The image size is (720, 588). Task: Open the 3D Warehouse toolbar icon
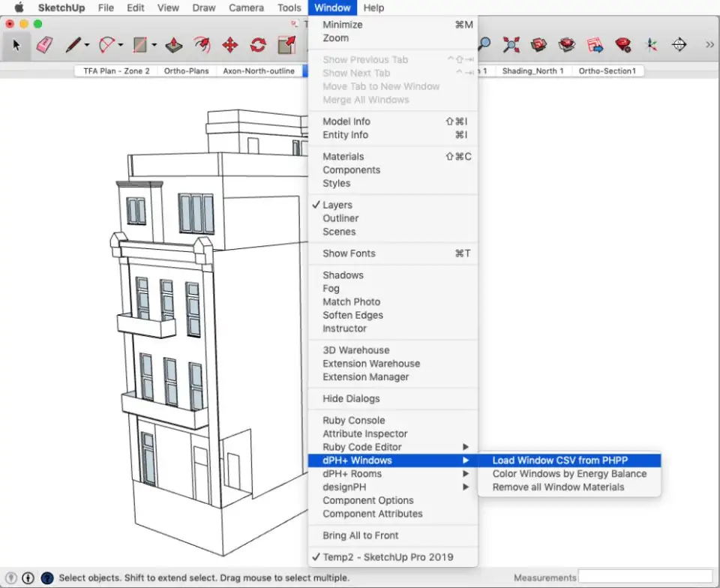tap(539, 45)
